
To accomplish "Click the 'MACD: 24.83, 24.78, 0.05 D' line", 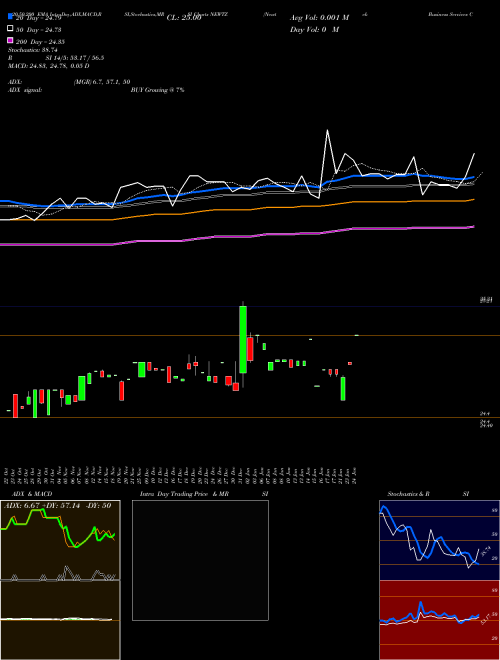I will coord(48,66).
